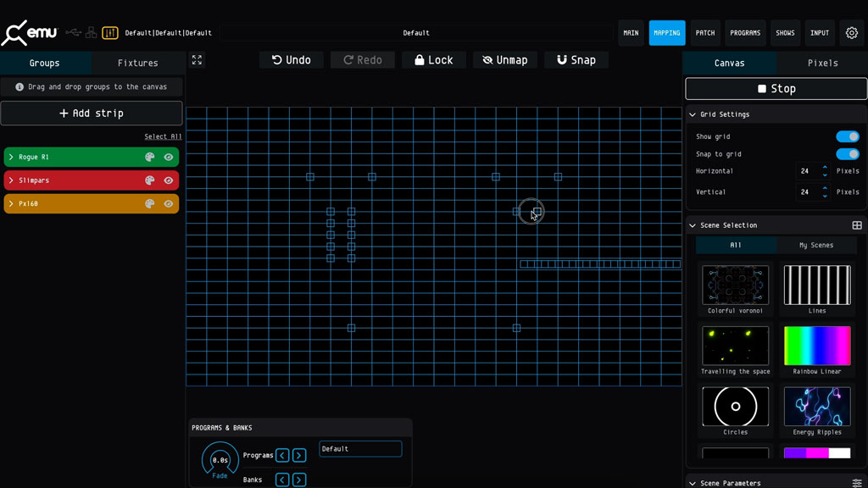Screen dimensions: 868x488
Task: Collapse the Scene Selection section
Action: (693, 225)
